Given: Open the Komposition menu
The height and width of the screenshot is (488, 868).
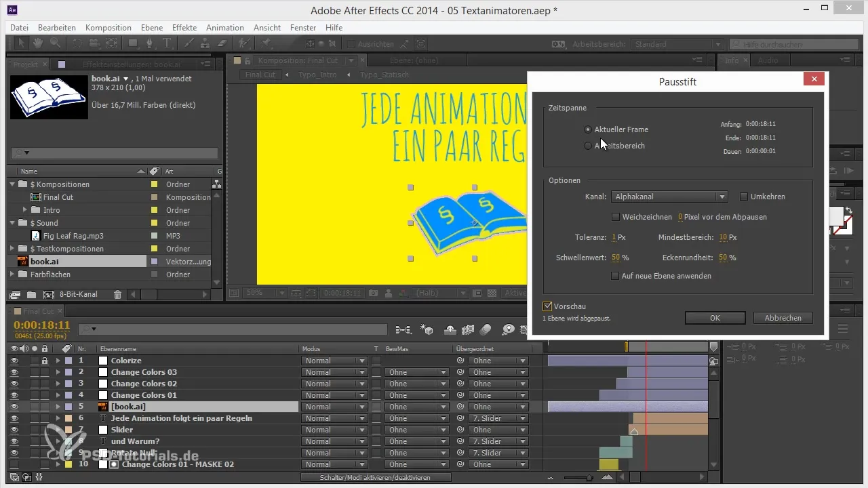Looking at the screenshot, I should [x=108, y=28].
